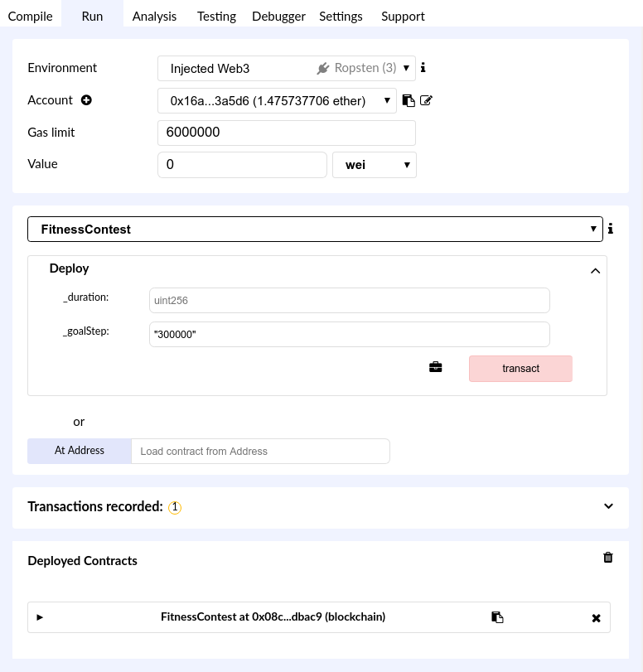
Task: Expand the deployed FitnessContest instance
Action: pos(40,617)
